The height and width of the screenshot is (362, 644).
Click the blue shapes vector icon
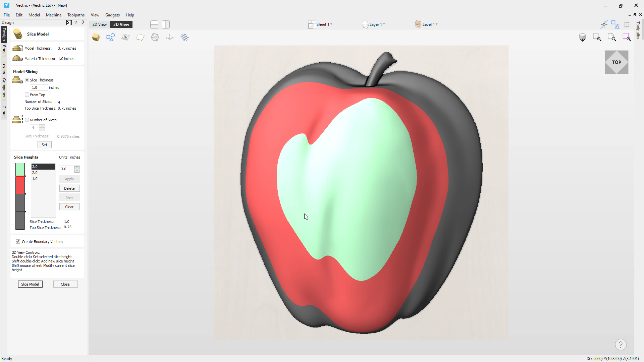tap(110, 37)
